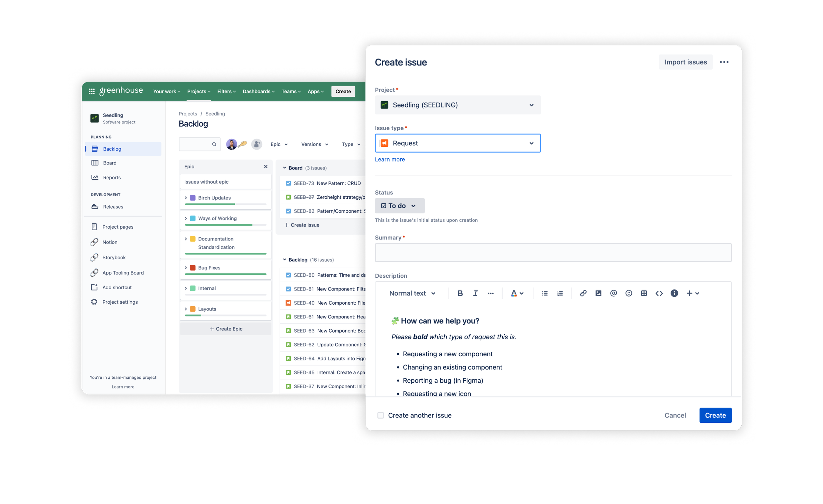The image size is (823, 504).
Task: Click the code snippet icon
Action: coord(659,293)
